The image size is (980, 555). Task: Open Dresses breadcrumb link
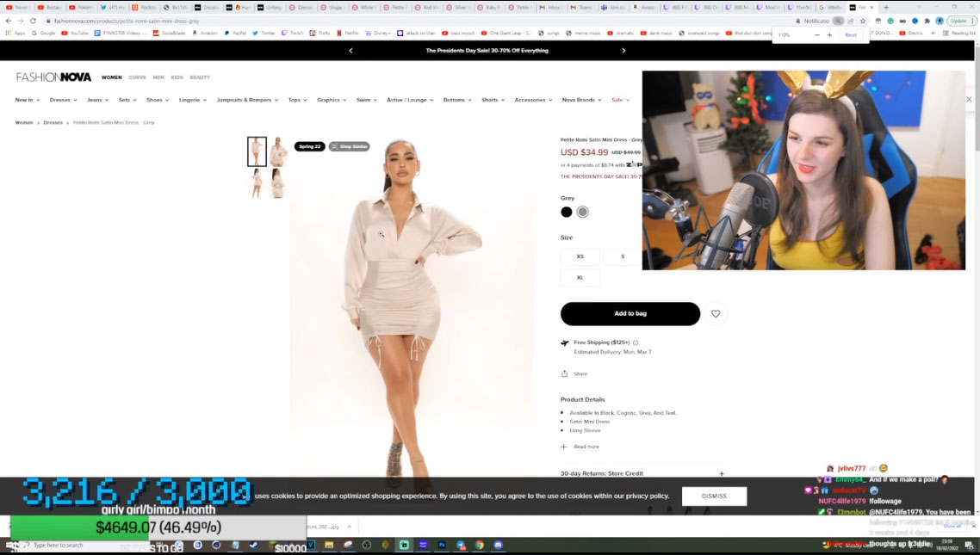tap(53, 123)
